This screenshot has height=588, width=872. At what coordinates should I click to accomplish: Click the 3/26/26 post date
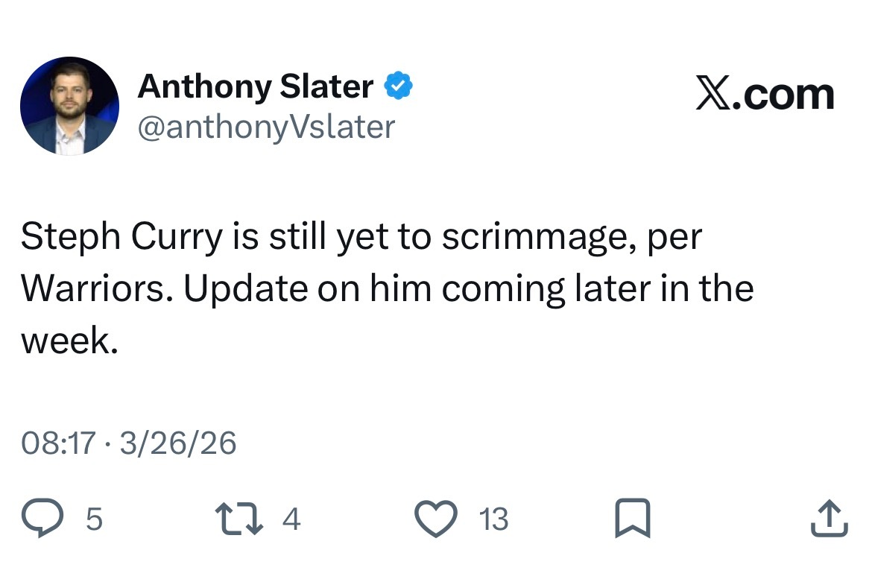177,443
